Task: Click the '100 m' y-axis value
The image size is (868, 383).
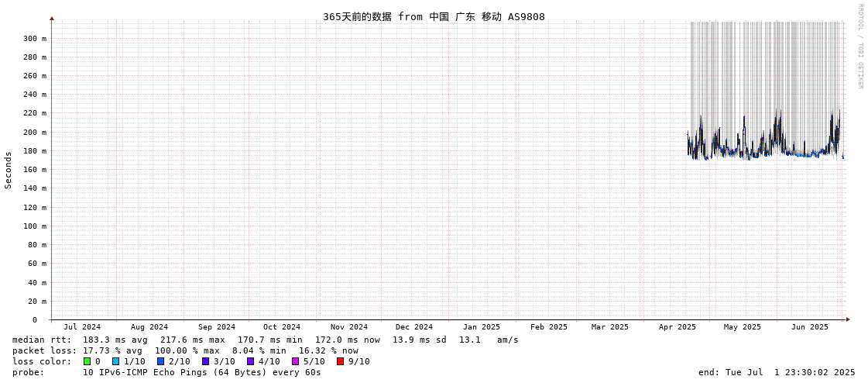Action: click(x=36, y=226)
